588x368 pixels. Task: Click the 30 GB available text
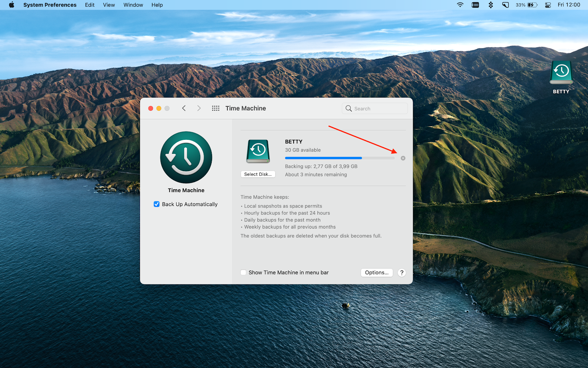point(303,150)
